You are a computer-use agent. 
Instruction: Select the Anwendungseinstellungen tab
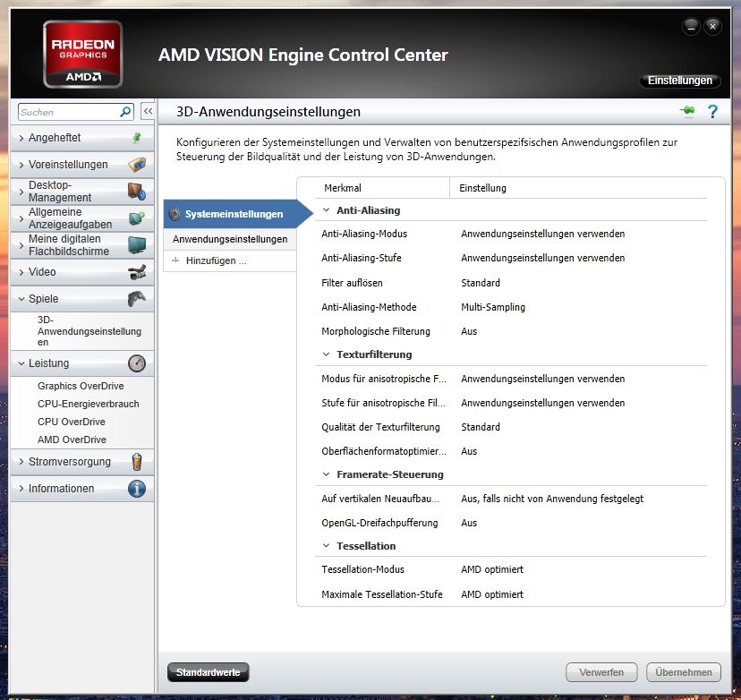click(x=230, y=239)
